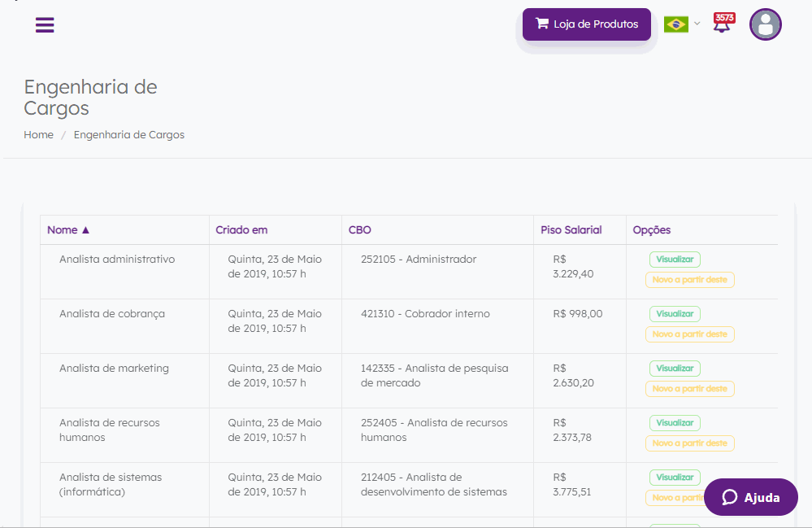Click the 'Engenharia de Cargos' page title
Viewport: 812px width, 528px height.
tap(90, 98)
